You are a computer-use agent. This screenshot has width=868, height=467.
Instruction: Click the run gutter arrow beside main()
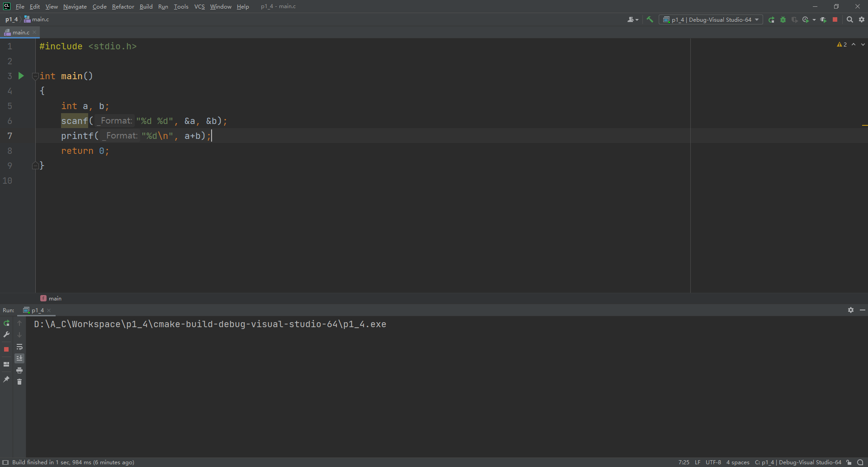tap(21, 76)
